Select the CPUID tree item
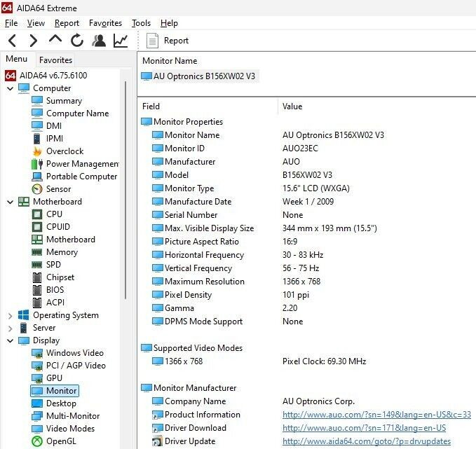Image resolution: width=476 pixels, height=449 pixels. (x=58, y=227)
